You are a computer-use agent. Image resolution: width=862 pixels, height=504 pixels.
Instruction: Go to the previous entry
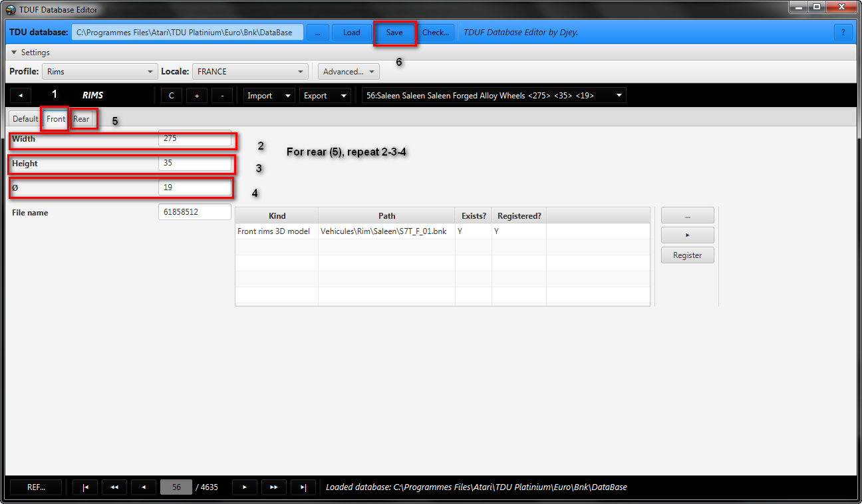(x=144, y=487)
